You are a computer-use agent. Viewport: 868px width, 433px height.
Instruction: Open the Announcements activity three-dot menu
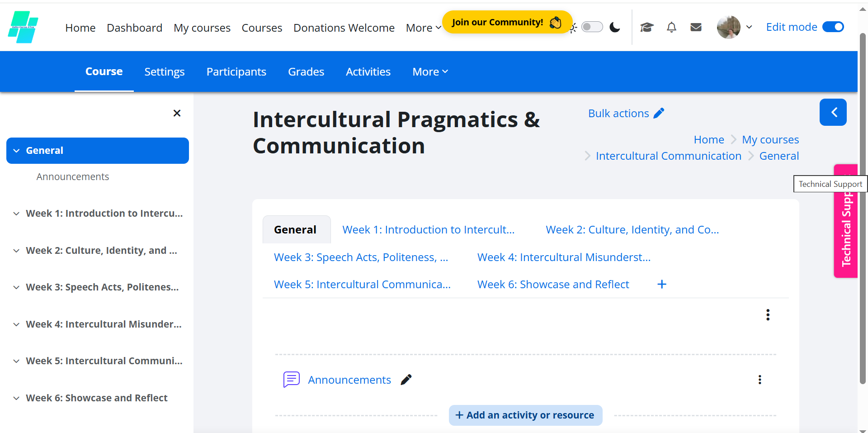click(x=759, y=380)
